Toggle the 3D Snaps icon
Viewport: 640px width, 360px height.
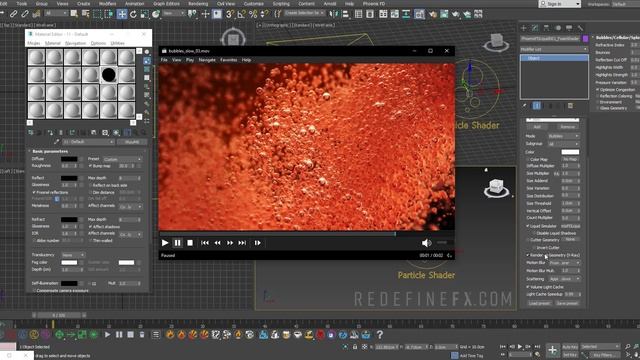point(230,14)
